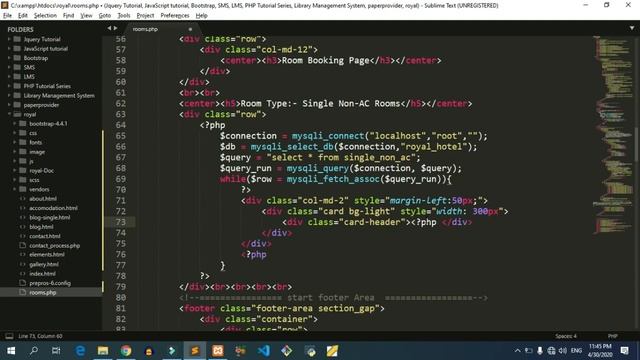
Task: Click line number 73 in gutter
Action: coord(121,222)
